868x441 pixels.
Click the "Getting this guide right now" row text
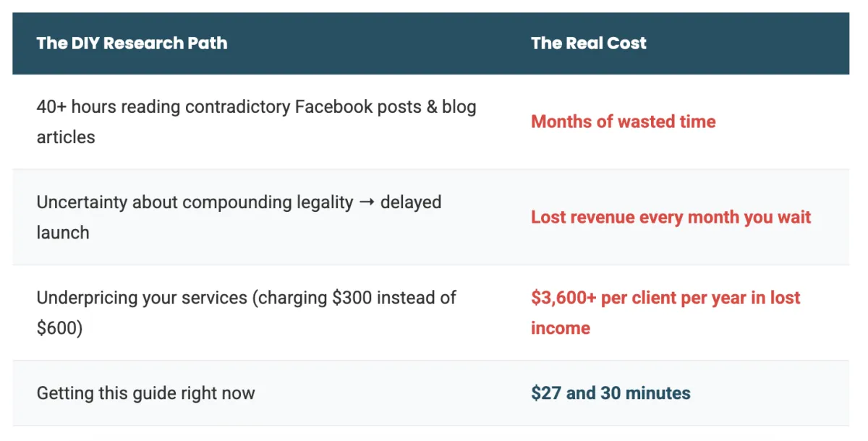145,394
